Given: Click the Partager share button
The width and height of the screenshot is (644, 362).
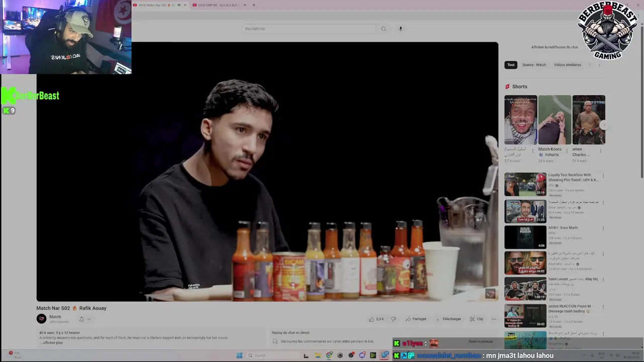Looking at the screenshot, I should click(x=416, y=319).
